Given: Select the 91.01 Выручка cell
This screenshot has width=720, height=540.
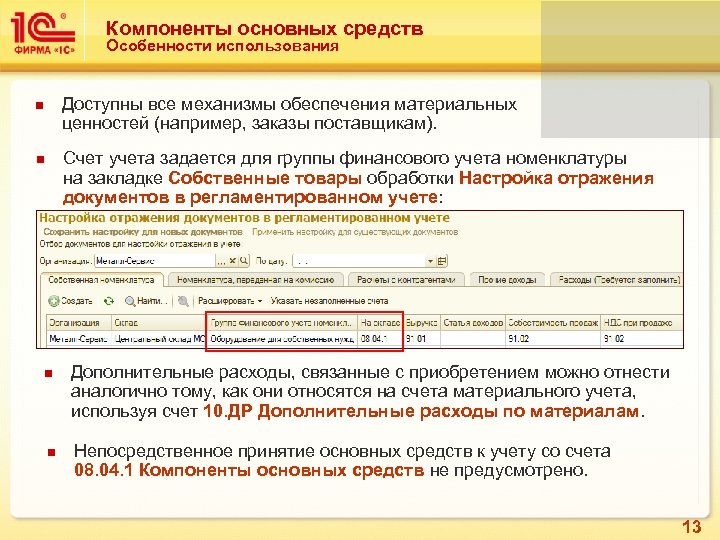Looking at the screenshot, I should pyautogui.click(x=422, y=339).
